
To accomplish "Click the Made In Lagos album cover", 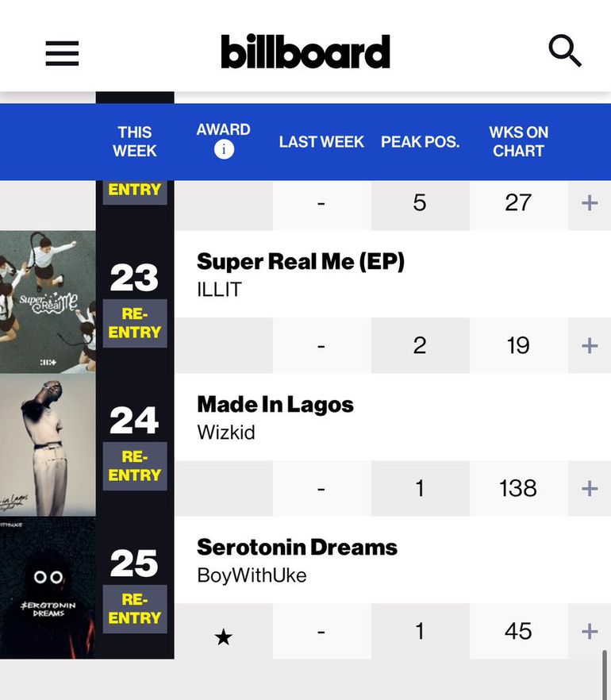I will 48,444.
